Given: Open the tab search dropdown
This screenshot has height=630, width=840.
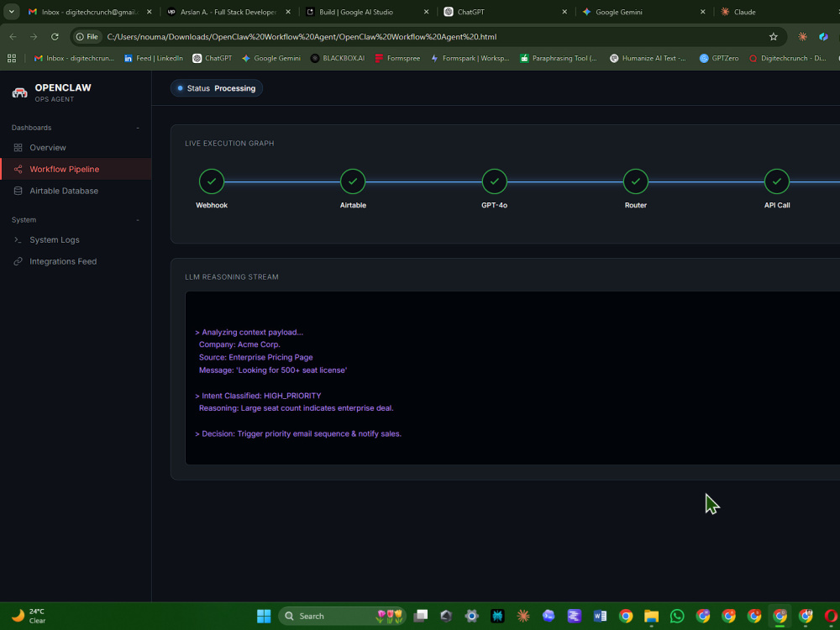Looking at the screenshot, I should 11,11.
